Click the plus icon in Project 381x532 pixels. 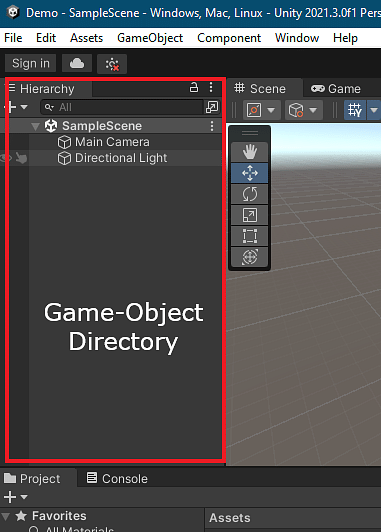pos(10,497)
